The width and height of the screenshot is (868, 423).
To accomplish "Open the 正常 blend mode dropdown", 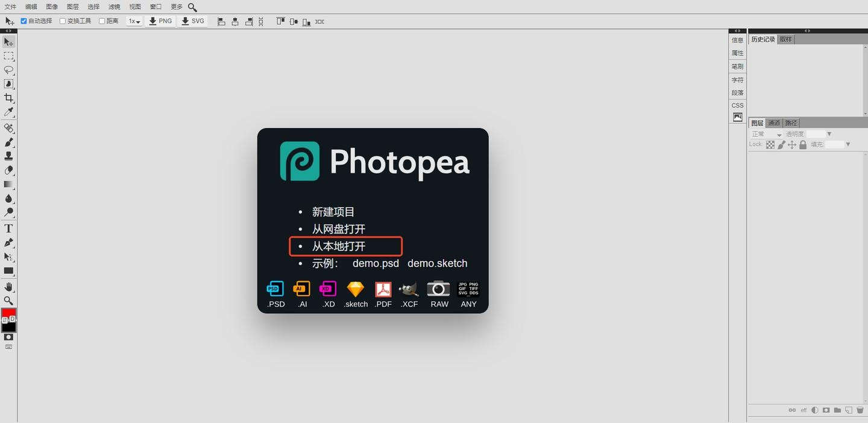I will tap(766, 134).
